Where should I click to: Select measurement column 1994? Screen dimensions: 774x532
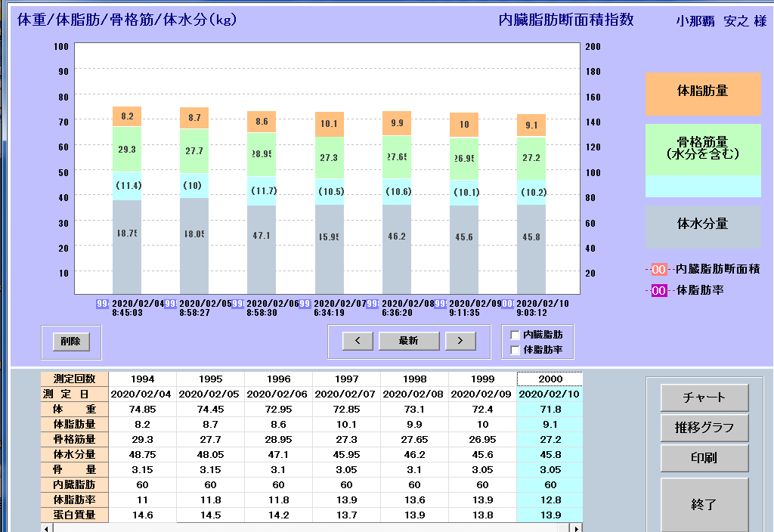pyautogui.click(x=143, y=379)
